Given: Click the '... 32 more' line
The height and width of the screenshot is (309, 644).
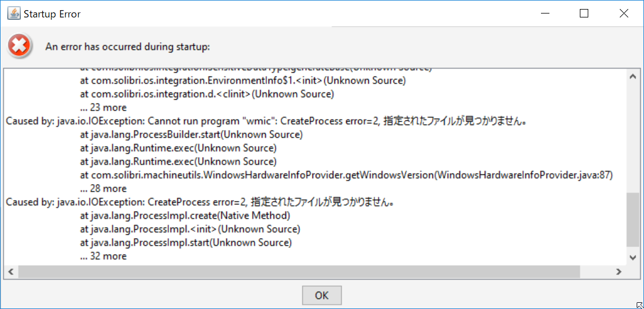Looking at the screenshot, I should click(x=104, y=256).
